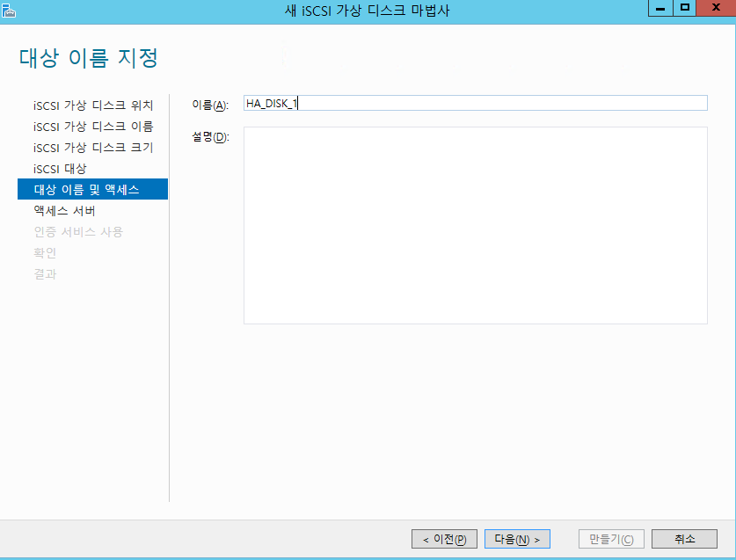Proceed with the 다음(N) button

517,539
